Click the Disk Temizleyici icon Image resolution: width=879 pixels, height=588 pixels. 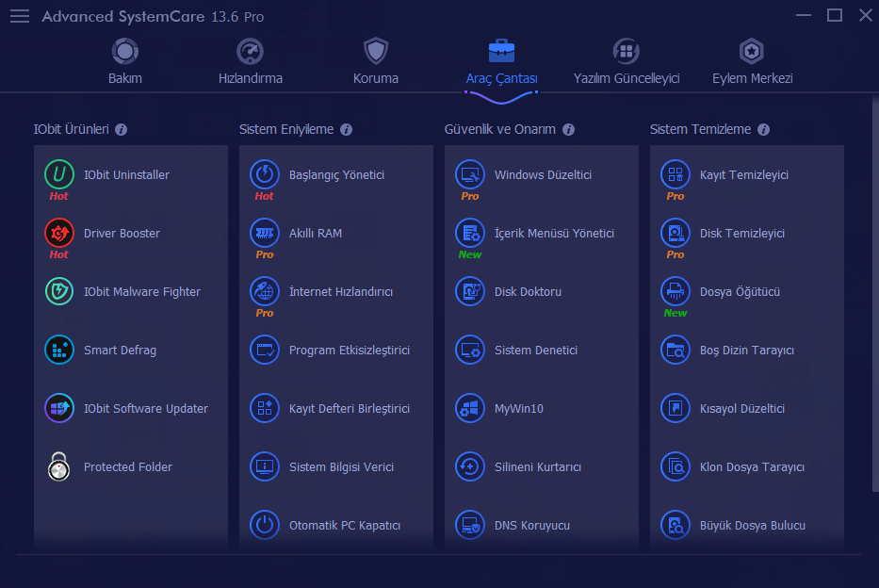[x=676, y=233]
